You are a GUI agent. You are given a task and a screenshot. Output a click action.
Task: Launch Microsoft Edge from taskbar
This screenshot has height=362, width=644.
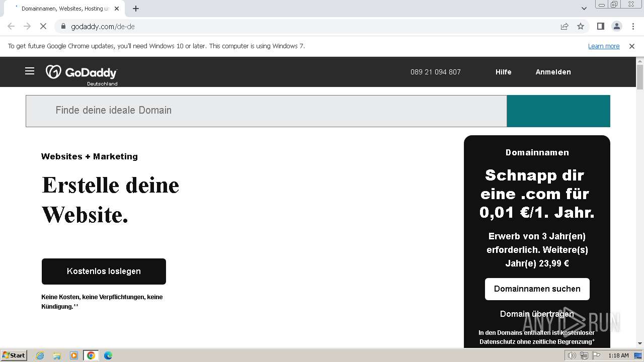(x=108, y=355)
